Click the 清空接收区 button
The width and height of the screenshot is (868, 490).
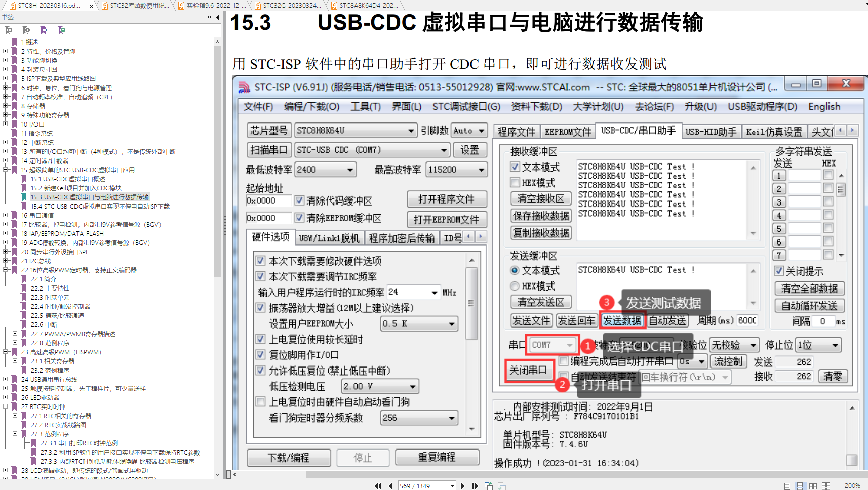coord(541,198)
